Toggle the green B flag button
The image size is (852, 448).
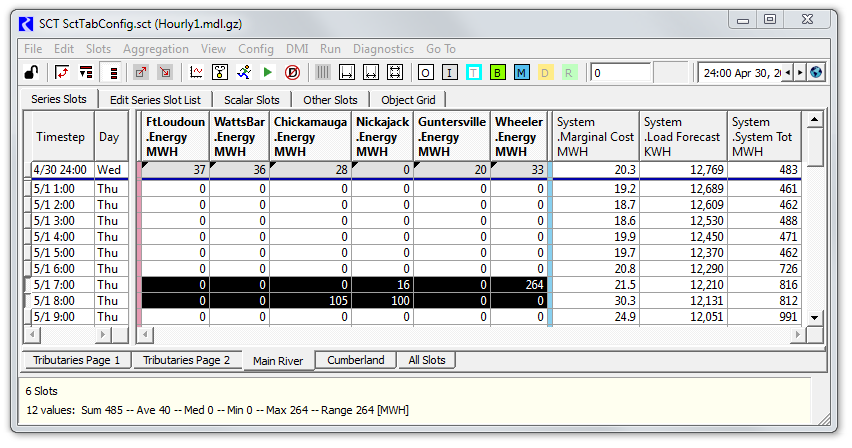498,72
